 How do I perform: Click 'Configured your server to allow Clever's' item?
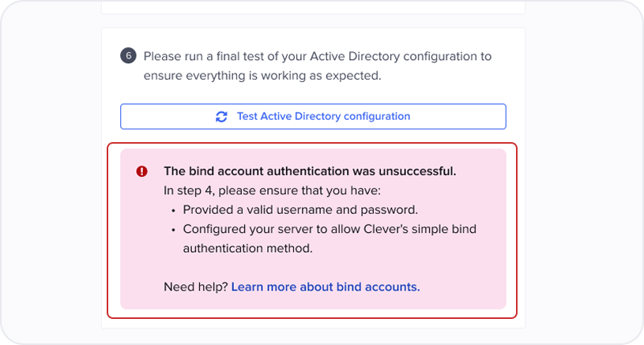pyautogui.click(x=330, y=229)
